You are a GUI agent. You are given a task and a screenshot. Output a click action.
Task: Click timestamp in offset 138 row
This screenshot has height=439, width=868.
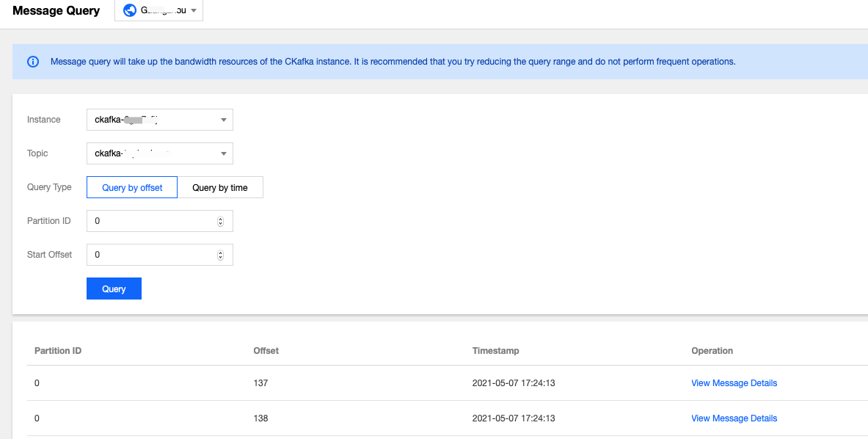coord(514,418)
